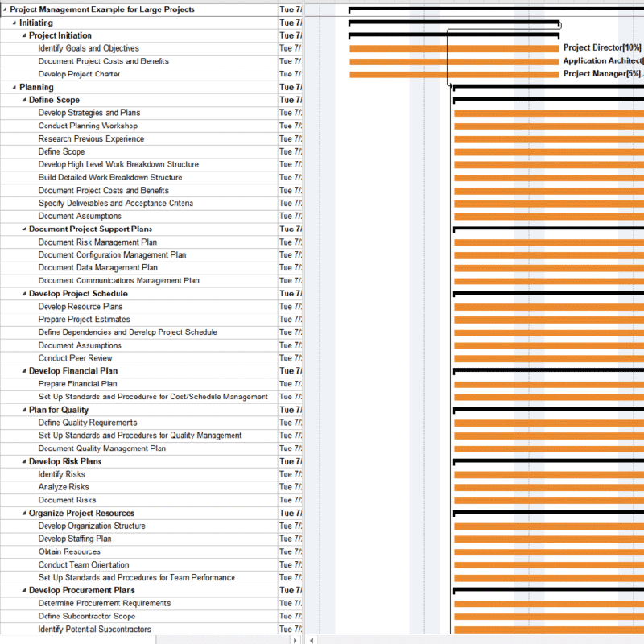Select the Document Risks task
The width and height of the screenshot is (644, 644).
67,500
